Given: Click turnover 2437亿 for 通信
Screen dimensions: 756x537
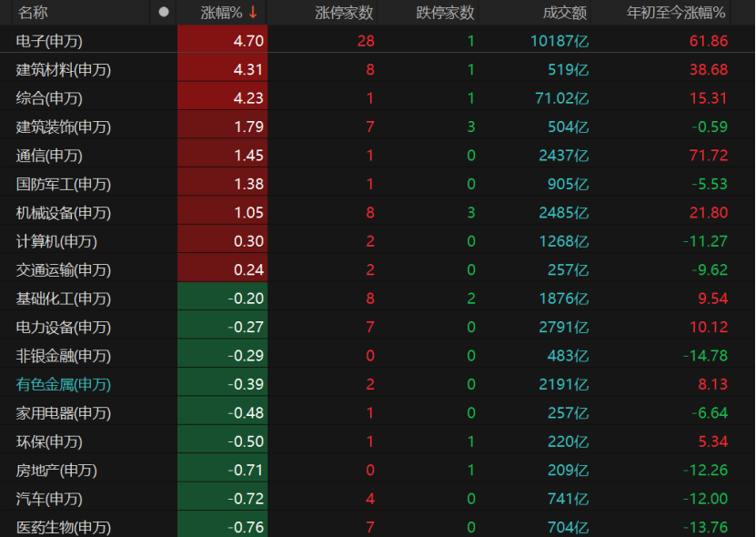Looking at the screenshot, I should coord(564,156).
